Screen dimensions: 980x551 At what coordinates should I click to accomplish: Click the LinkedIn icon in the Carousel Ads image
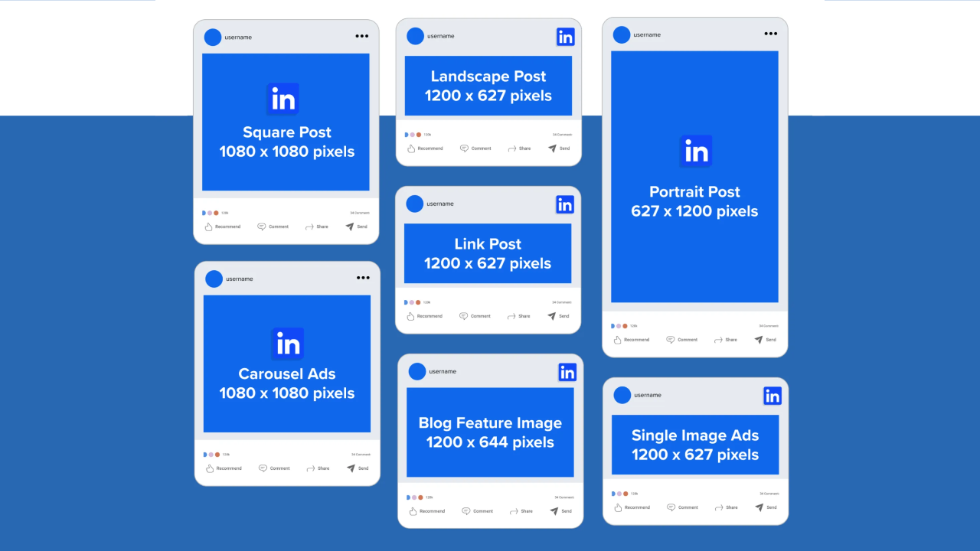(287, 344)
